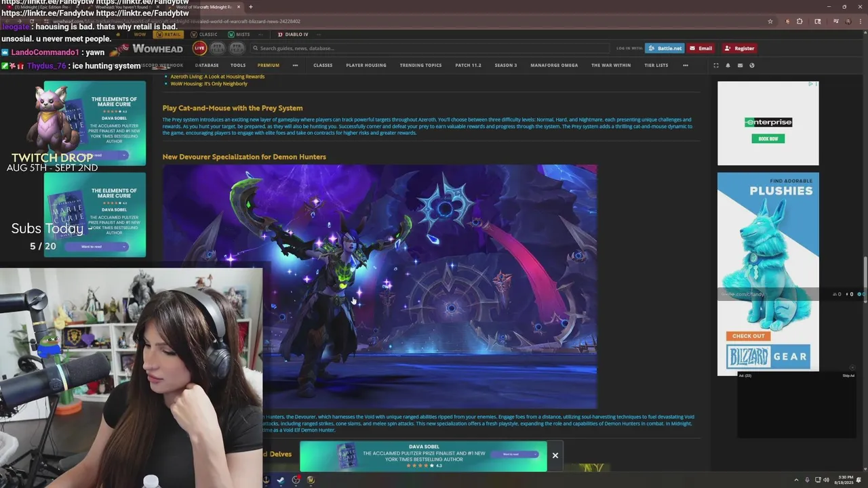Switch to the Mists game version
Viewport: 868px width, 488px height.
[239, 35]
